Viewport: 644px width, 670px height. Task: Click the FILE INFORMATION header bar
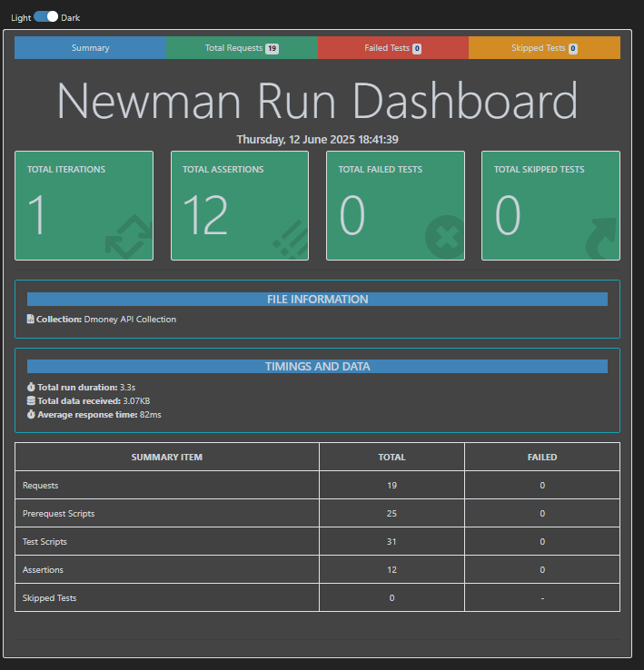tap(317, 299)
